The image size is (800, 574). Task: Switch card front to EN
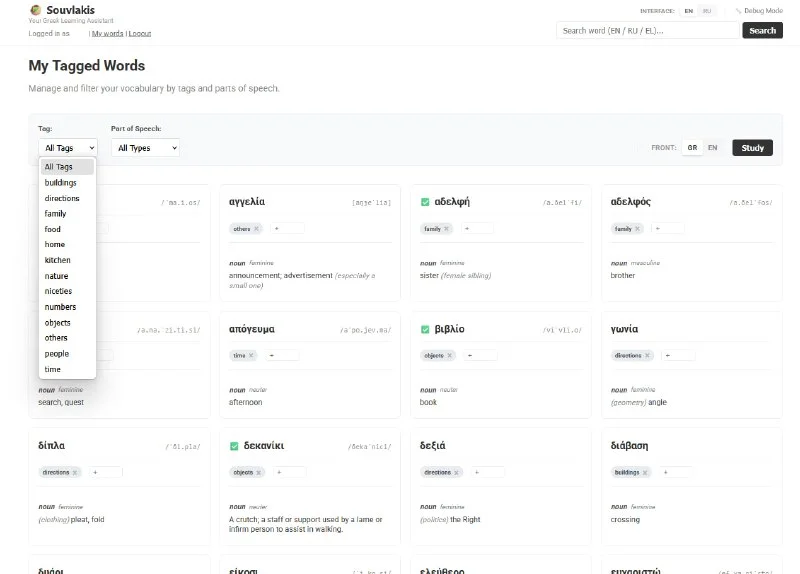click(x=712, y=148)
